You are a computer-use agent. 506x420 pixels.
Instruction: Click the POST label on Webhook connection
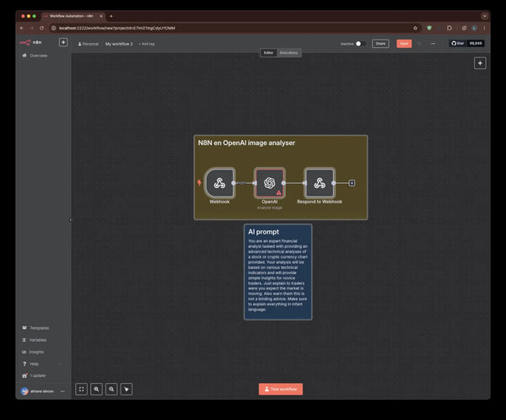tap(241, 183)
